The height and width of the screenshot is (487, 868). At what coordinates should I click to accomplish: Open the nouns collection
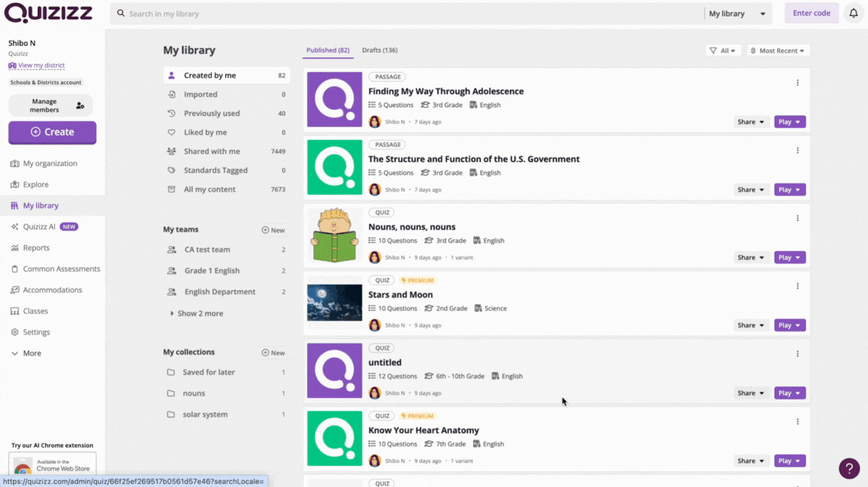coord(226,394)
